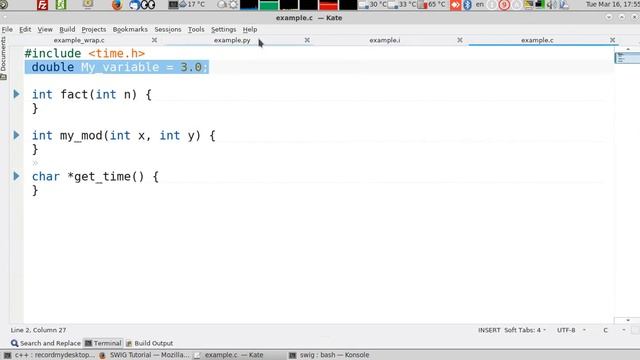Open the Settings menu
640x360 pixels.
(223, 29)
